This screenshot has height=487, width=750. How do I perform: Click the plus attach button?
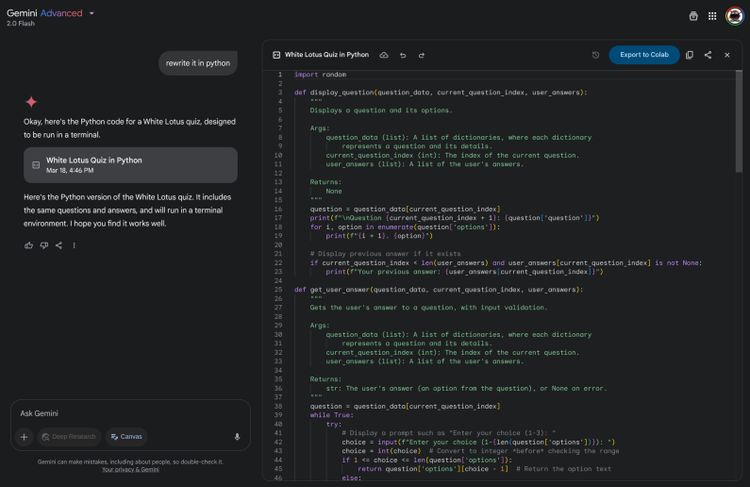tap(24, 437)
